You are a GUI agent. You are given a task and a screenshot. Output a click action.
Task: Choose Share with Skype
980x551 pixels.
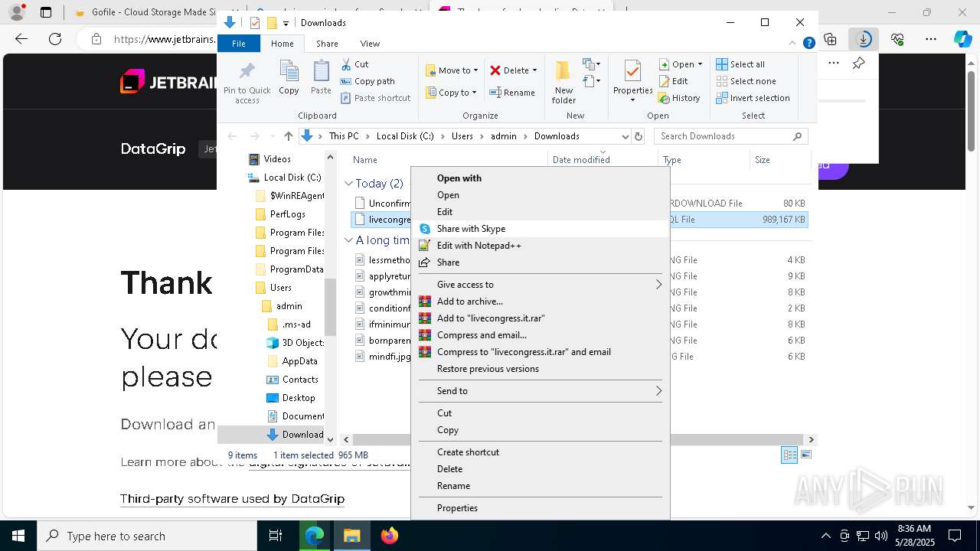(x=541, y=229)
